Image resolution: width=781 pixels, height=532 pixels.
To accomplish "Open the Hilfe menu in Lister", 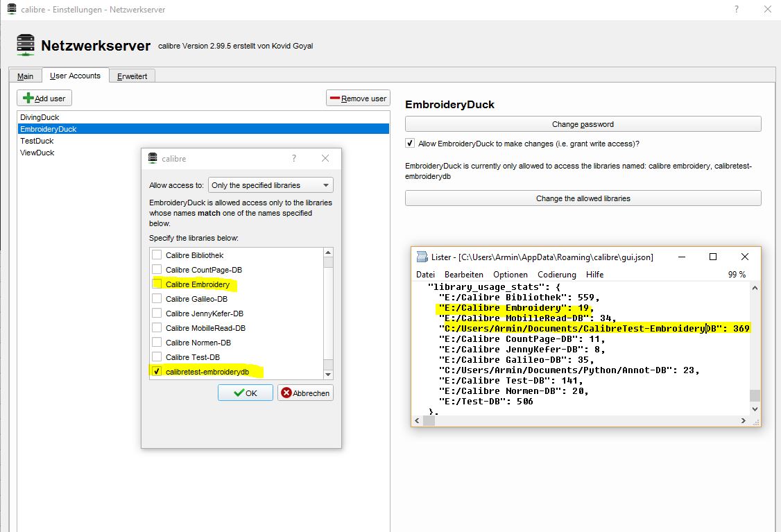I will click(x=594, y=275).
